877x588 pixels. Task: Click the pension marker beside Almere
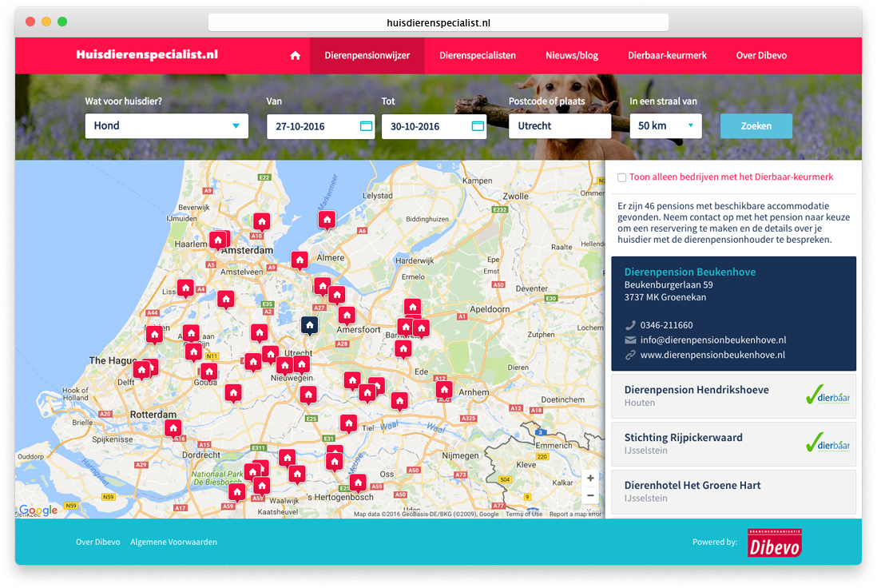click(x=300, y=260)
